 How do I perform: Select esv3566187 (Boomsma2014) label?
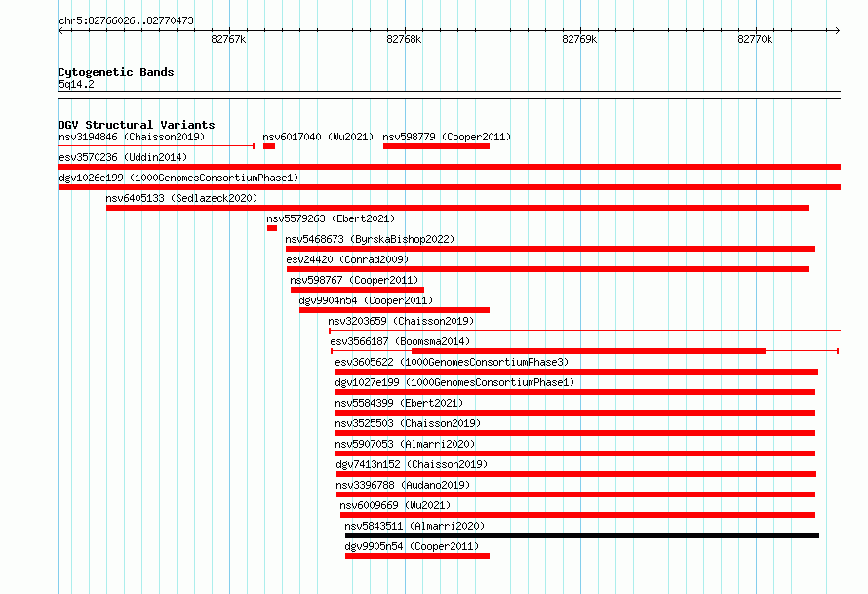[x=400, y=341]
